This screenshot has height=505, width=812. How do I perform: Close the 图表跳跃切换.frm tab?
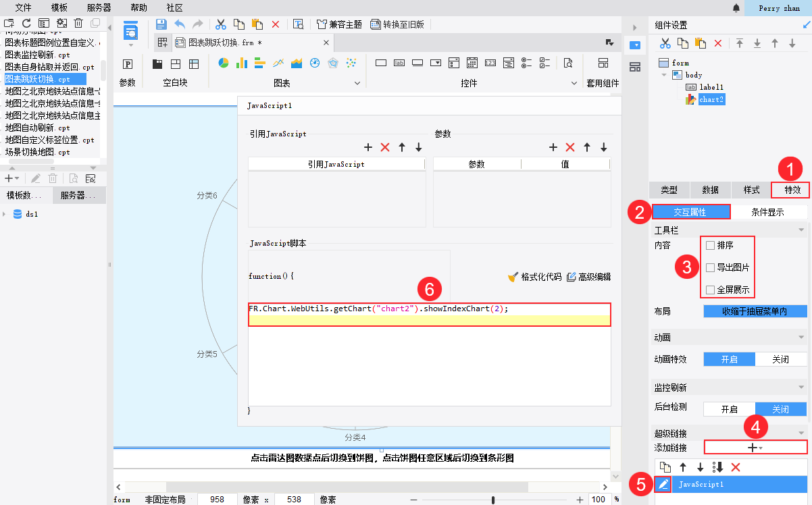coord(326,43)
